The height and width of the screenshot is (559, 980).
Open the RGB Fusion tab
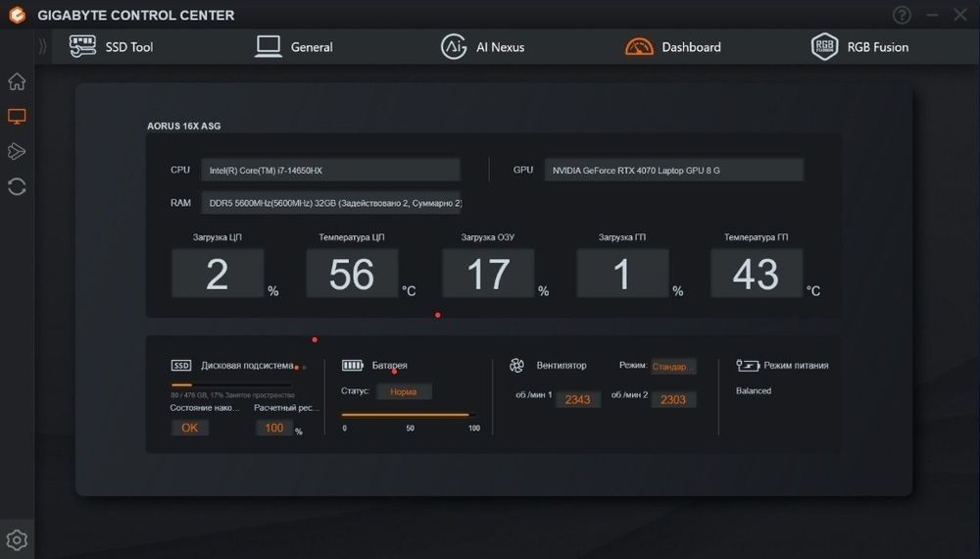(x=859, y=47)
